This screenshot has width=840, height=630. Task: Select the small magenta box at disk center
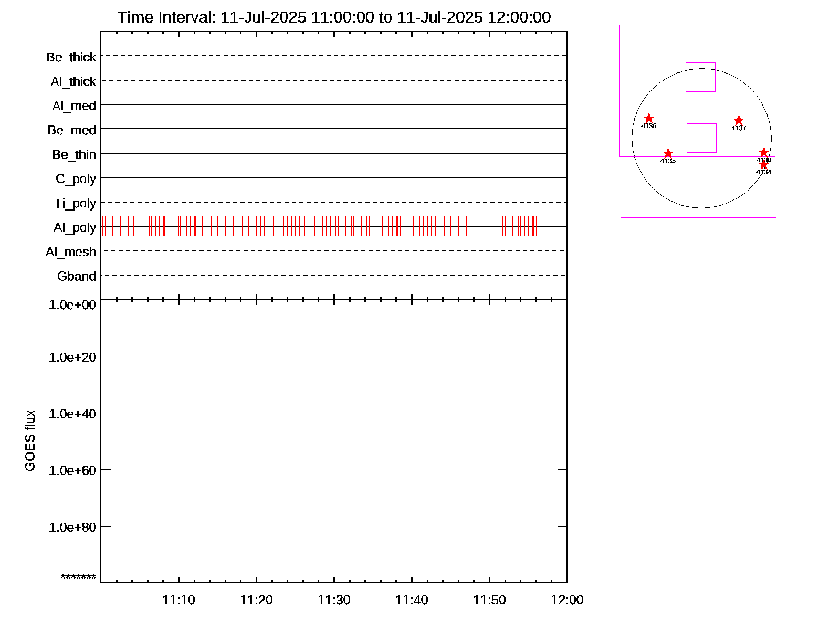point(701,138)
